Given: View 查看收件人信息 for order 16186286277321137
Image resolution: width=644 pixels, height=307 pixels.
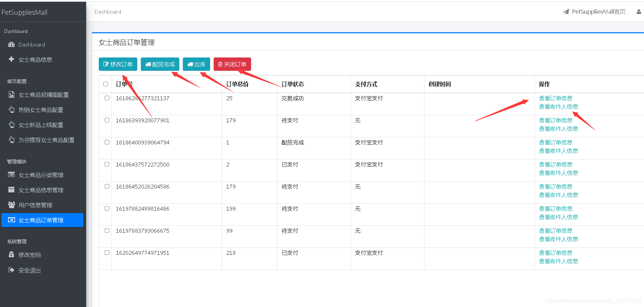Looking at the screenshot, I should coord(559,107).
